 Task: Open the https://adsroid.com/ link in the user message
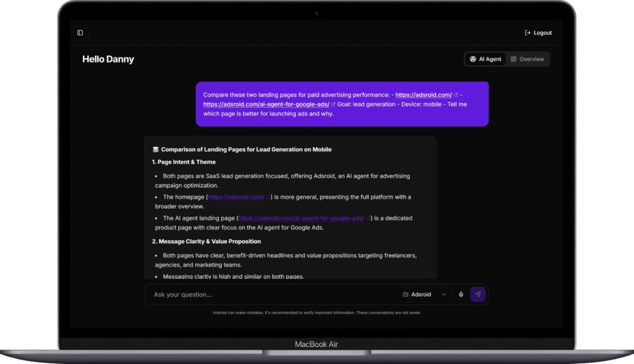coord(423,95)
